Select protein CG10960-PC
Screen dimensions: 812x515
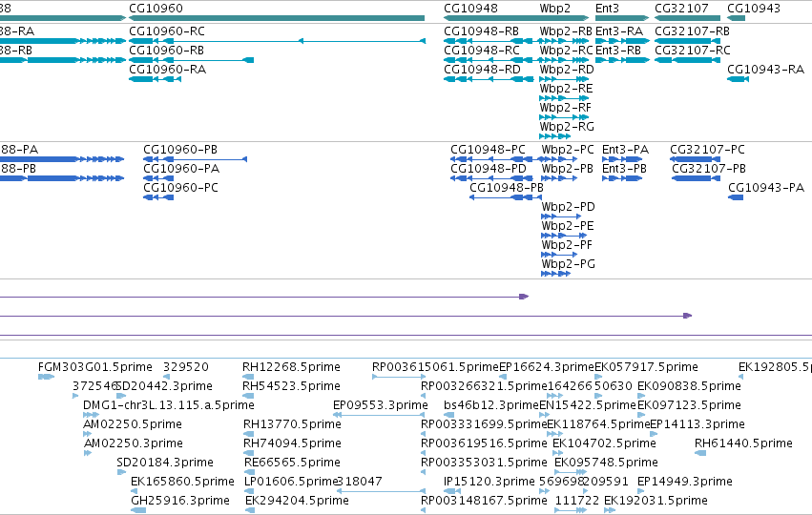point(180,188)
